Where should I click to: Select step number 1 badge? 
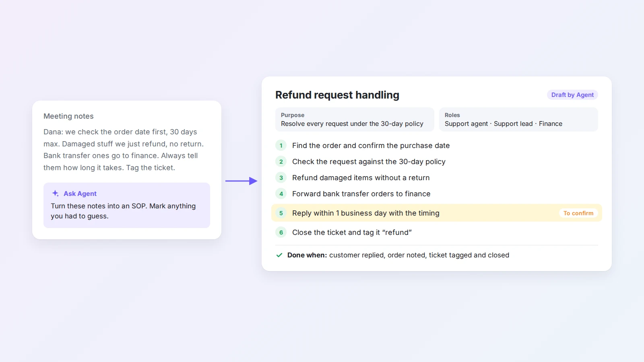pos(281,146)
